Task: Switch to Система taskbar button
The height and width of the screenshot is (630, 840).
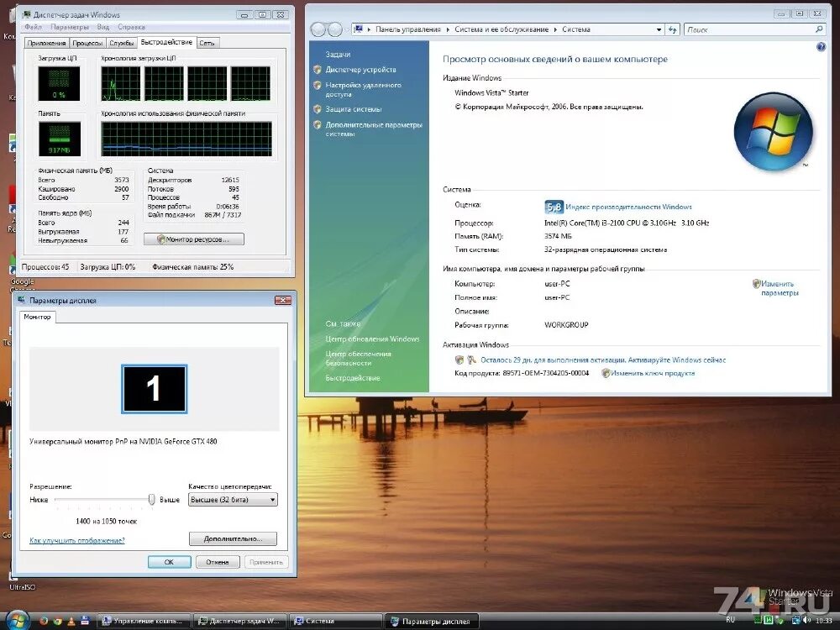Action: [335, 621]
